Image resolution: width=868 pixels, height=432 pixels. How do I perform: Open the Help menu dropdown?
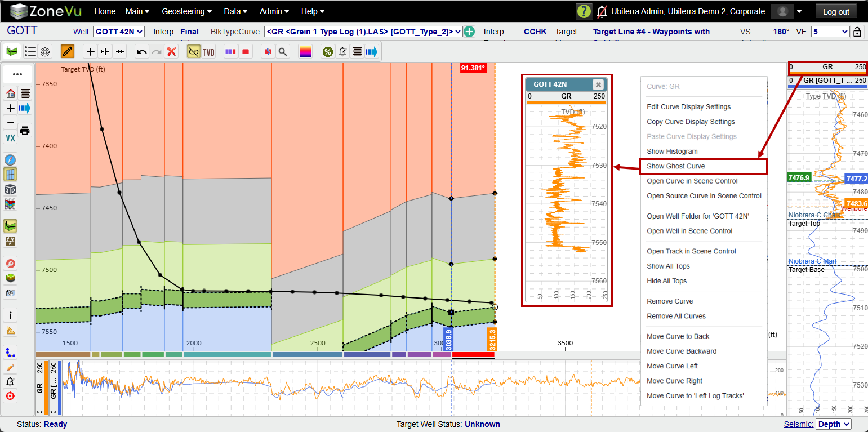tap(313, 11)
